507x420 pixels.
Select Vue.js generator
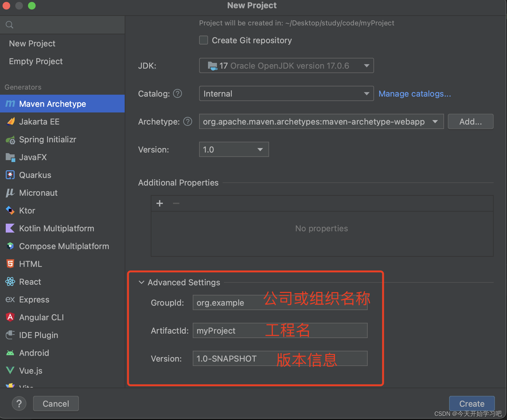pyautogui.click(x=62, y=370)
